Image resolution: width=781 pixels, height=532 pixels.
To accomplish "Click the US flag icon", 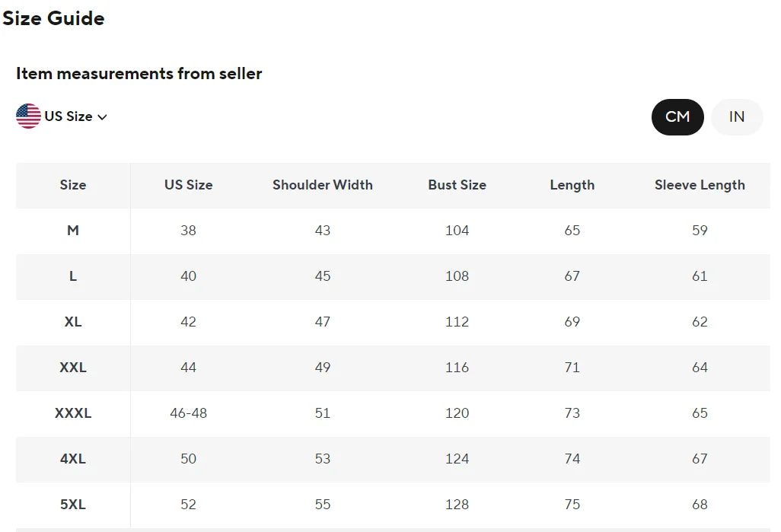I will 28,116.
